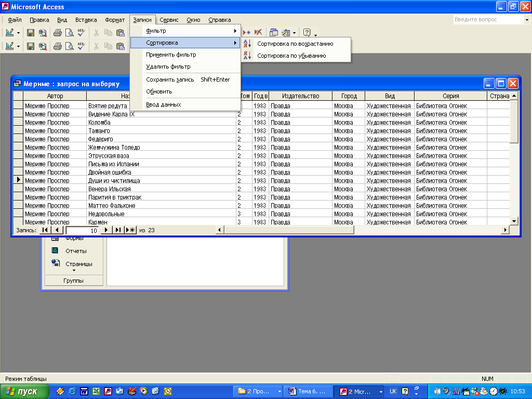Click the Введите вопрос help box
This screenshot has width=532, height=399.
pyautogui.click(x=488, y=20)
